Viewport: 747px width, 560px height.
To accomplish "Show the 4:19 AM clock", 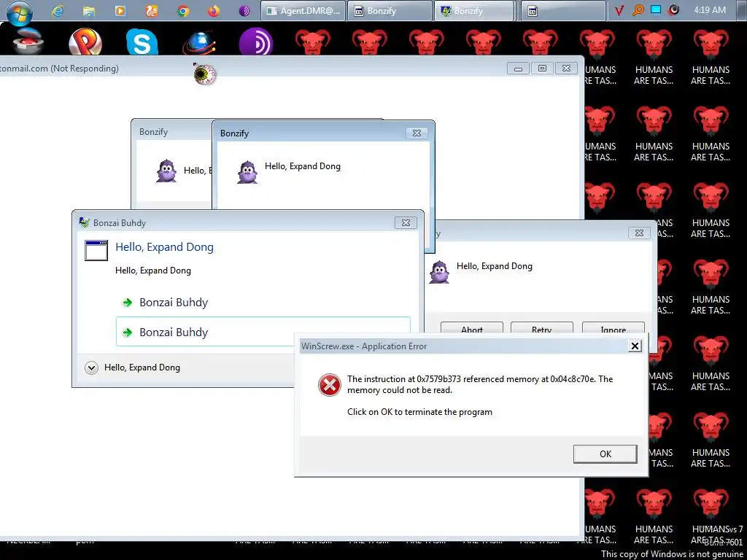I will (x=710, y=10).
